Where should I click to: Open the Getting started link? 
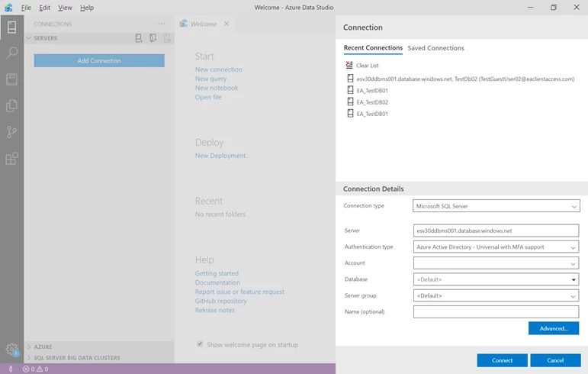[x=217, y=273]
